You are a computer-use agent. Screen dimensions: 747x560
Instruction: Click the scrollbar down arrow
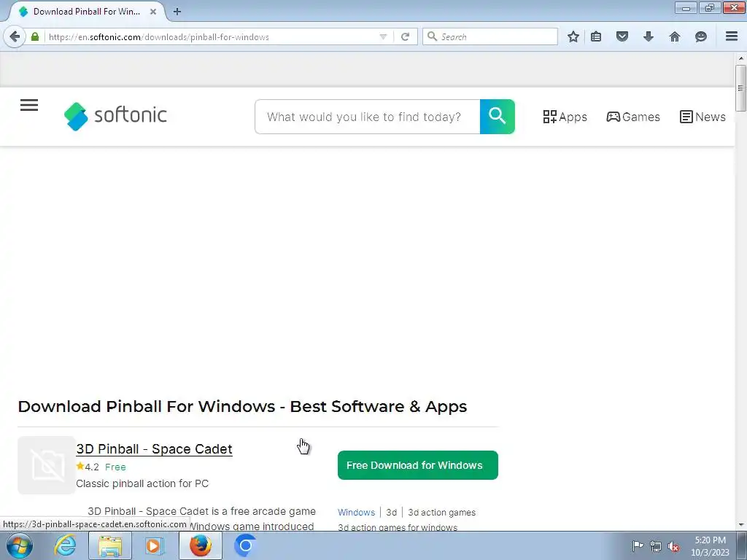tap(740, 525)
